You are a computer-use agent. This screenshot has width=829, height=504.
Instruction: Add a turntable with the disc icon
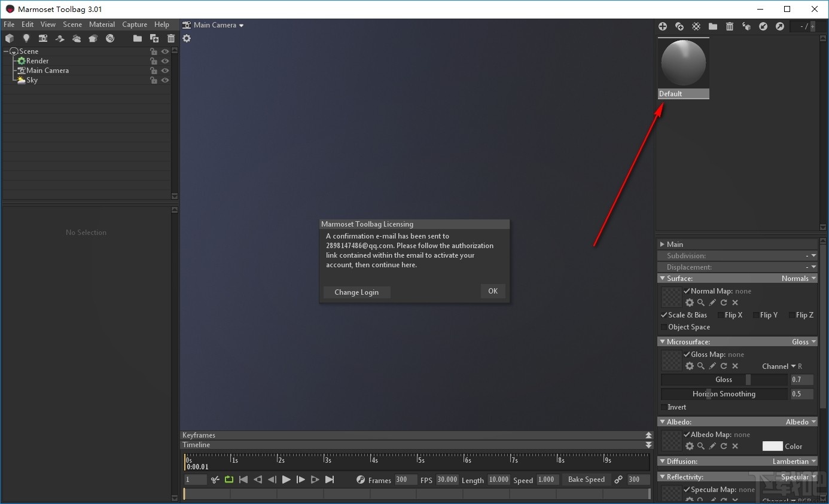(110, 38)
